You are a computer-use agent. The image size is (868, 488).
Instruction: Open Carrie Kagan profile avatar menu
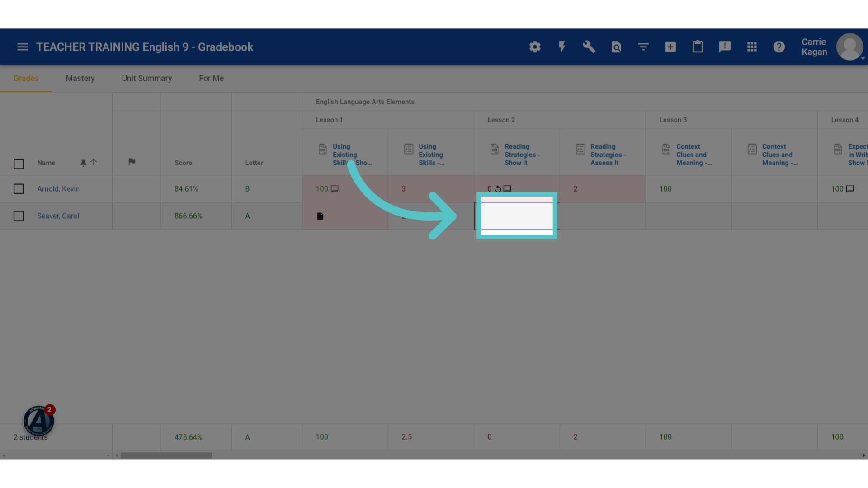click(x=850, y=47)
